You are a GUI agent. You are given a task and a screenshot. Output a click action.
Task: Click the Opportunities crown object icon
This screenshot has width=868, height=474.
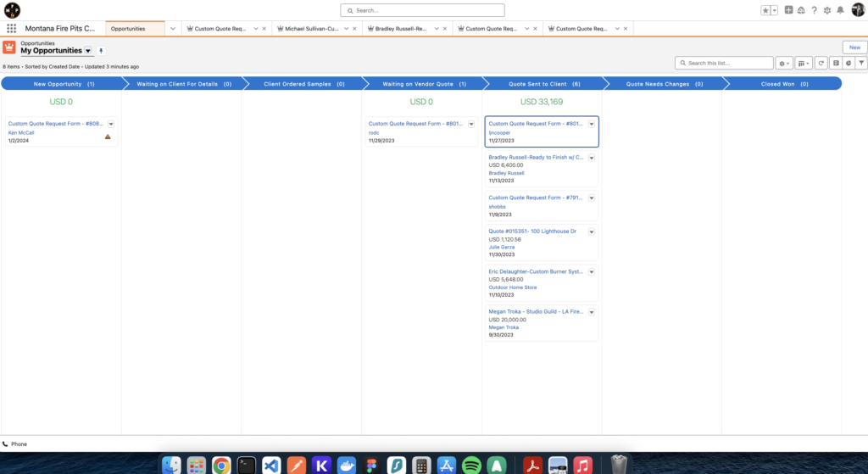(x=8, y=47)
